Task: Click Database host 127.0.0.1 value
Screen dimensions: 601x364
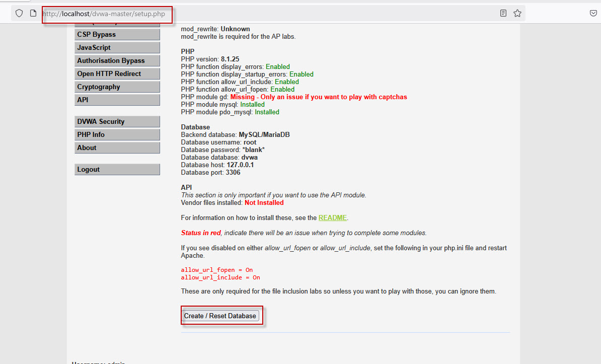Action: pyautogui.click(x=240, y=165)
